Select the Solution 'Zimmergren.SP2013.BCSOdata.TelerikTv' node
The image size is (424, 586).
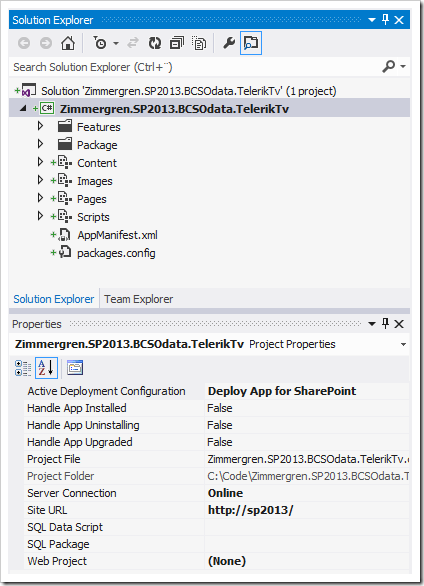[189, 91]
